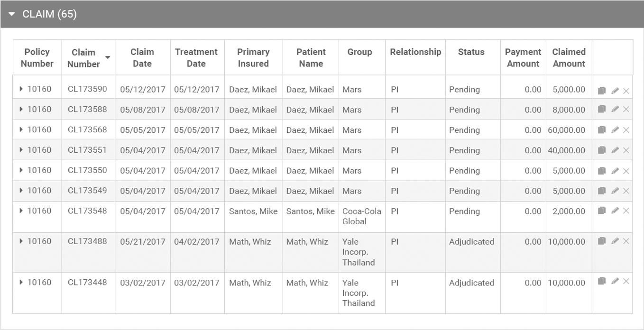This screenshot has width=644, height=330.
Task: Copy adjudicated claim CL173488
Action: tap(602, 241)
